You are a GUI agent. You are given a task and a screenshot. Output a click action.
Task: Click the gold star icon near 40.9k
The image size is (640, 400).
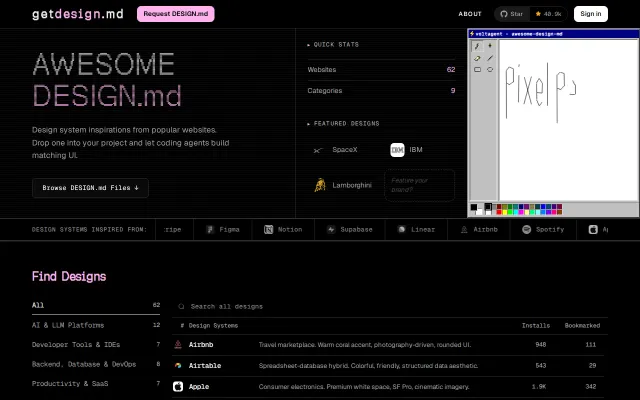pos(538,14)
